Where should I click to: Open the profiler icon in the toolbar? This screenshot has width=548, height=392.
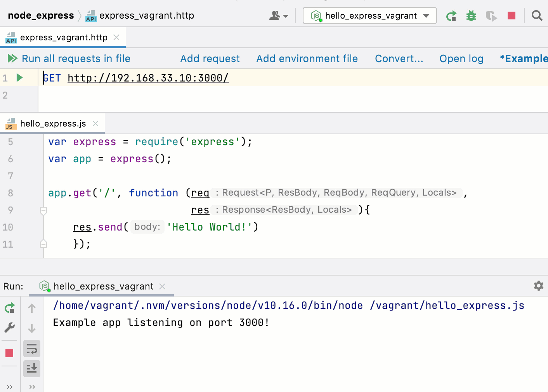(491, 16)
